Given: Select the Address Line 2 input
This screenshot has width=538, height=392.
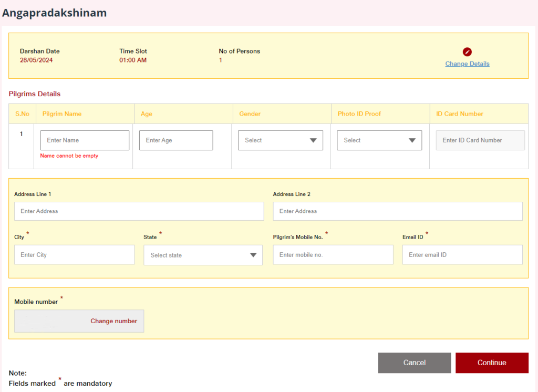Looking at the screenshot, I should click(x=398, y=211).
